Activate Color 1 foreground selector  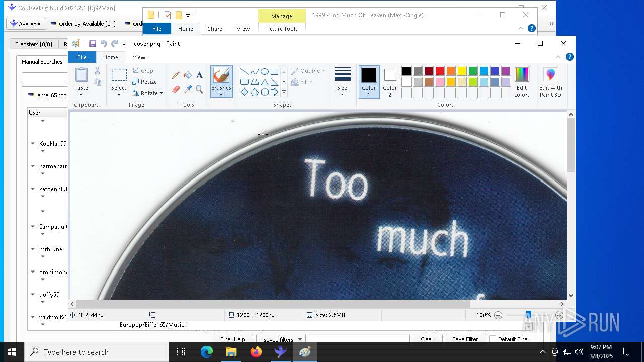click(x=369, y=82)
